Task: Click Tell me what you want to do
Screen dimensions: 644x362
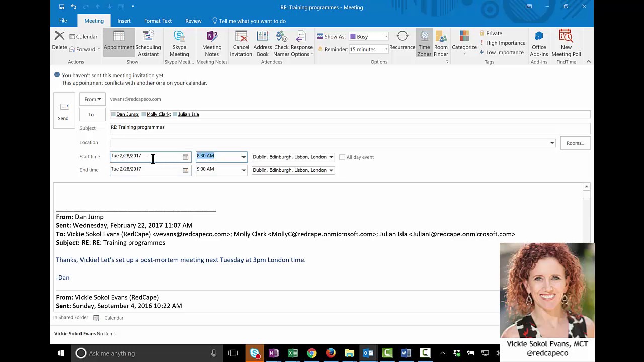Action: pos(249,21)
